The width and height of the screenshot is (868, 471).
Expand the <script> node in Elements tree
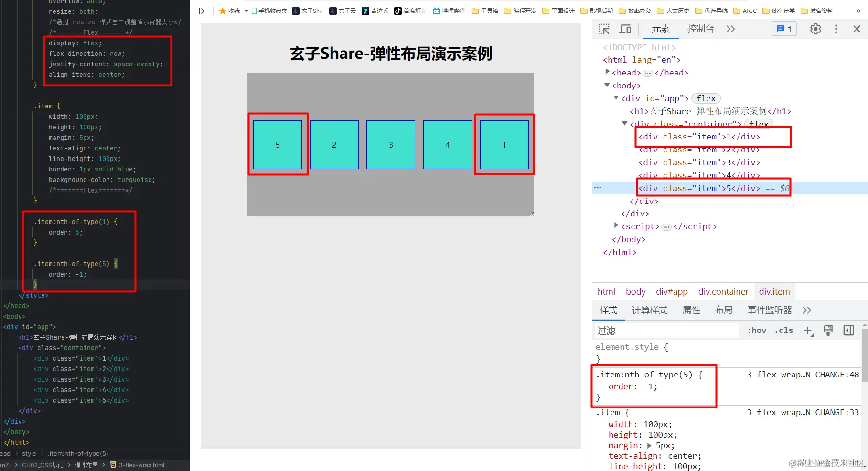click(616, 225)
